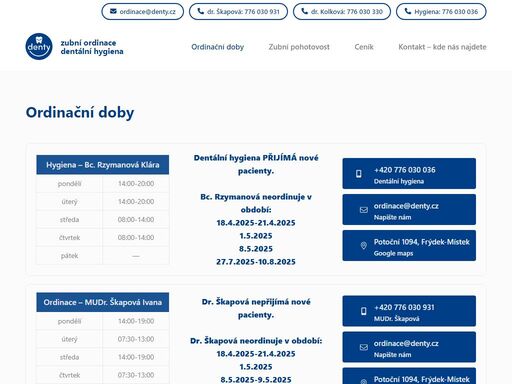
Task: Click phone icon beside dr. Škapová number
Action: pos(201,11)
